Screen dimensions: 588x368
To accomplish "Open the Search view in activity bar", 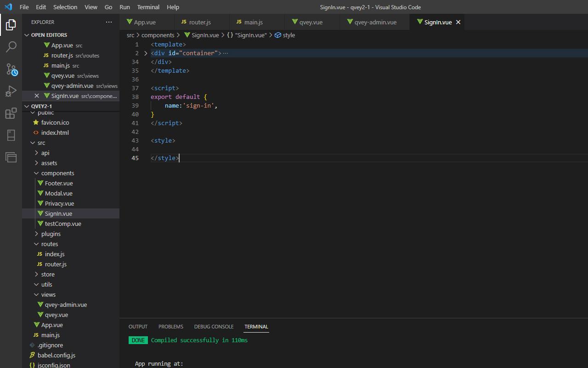I will (x=11, y=46).
